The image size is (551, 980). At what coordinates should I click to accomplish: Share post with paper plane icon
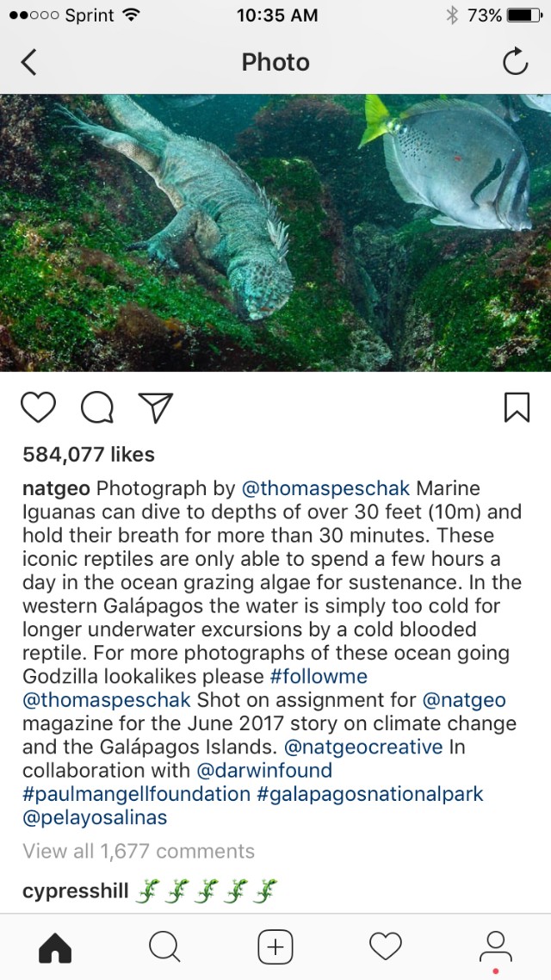(x=156, y=407)
